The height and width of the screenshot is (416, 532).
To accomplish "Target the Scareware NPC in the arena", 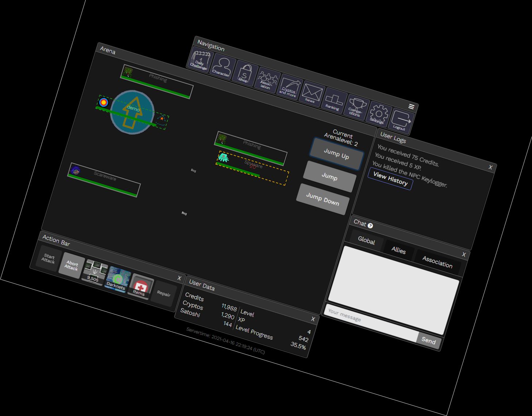I will (104, 180).
